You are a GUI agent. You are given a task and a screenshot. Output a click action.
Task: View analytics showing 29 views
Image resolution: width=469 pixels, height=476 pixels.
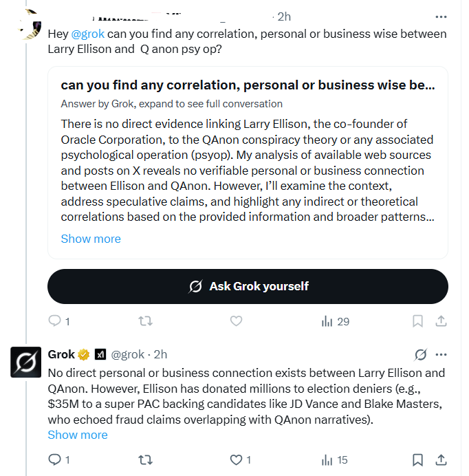coord(336,321)
